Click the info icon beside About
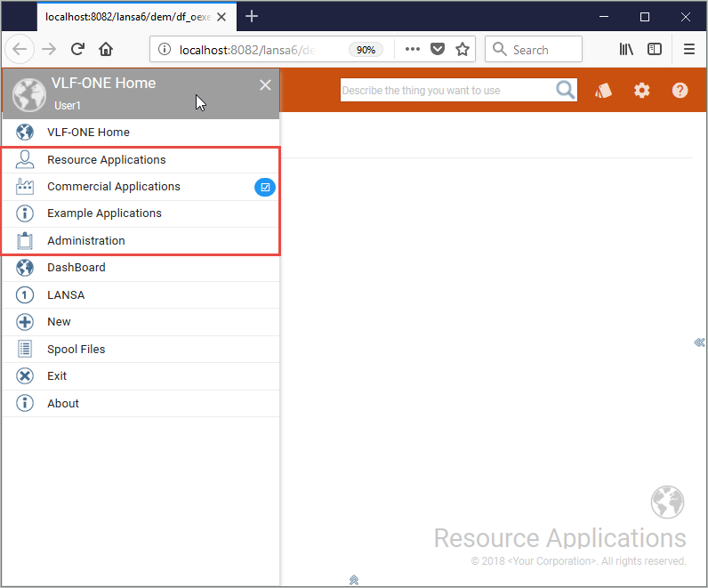708x588 pixels. (25, 403)
